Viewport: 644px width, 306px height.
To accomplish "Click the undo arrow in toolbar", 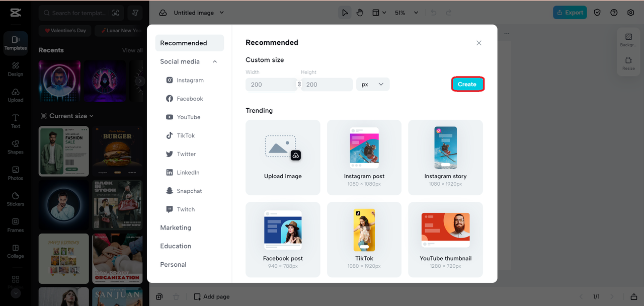I will point(434,13).
